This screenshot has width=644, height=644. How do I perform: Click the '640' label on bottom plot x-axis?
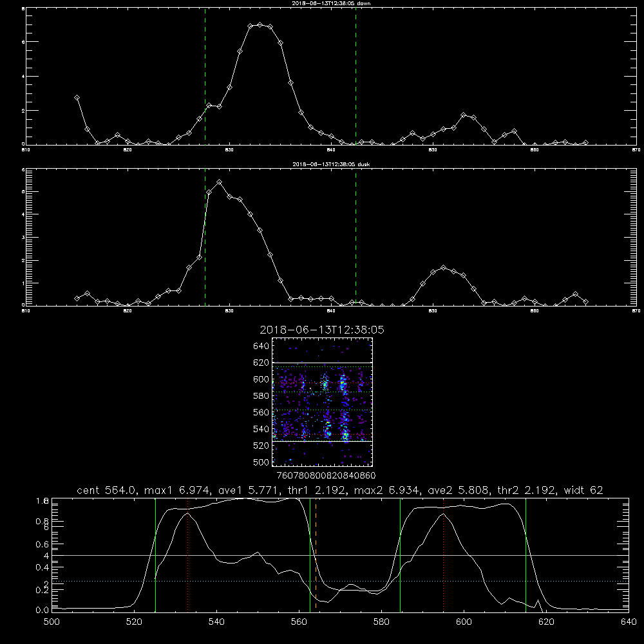pos(629,622)
